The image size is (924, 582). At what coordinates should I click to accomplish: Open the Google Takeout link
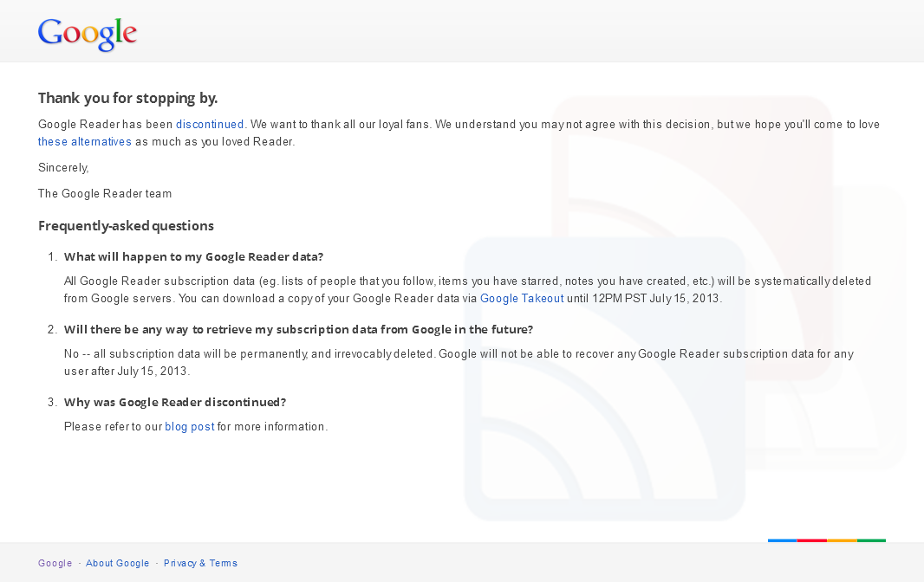pyautogui.click(x=522, y=299)
